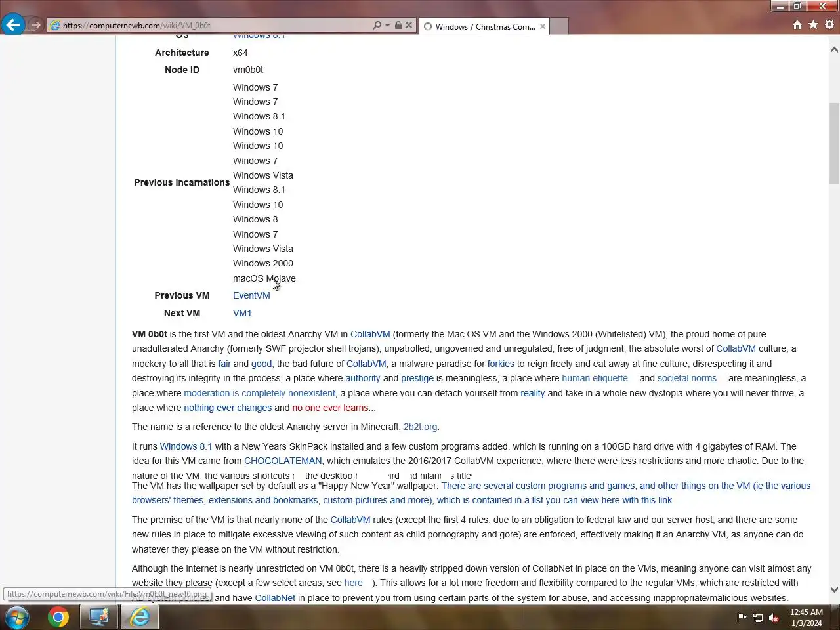Click the scroll down arrow of page scrollbar
Image resolution: width=840 pixels, height=630 pixels.
[x=834, y=589]
